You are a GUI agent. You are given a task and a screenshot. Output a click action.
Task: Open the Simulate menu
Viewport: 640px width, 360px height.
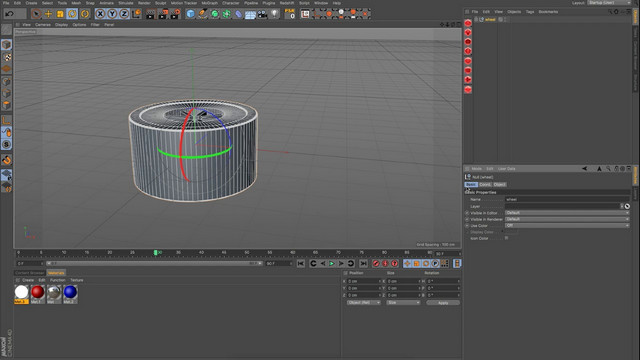coord(126,3)
